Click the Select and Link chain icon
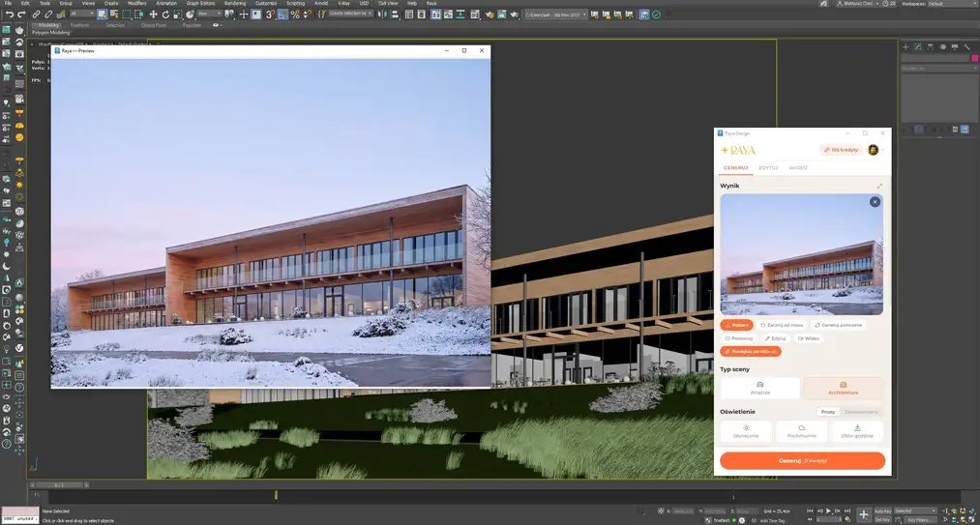The width and height of the screenshot is (980, 525). 37,14
